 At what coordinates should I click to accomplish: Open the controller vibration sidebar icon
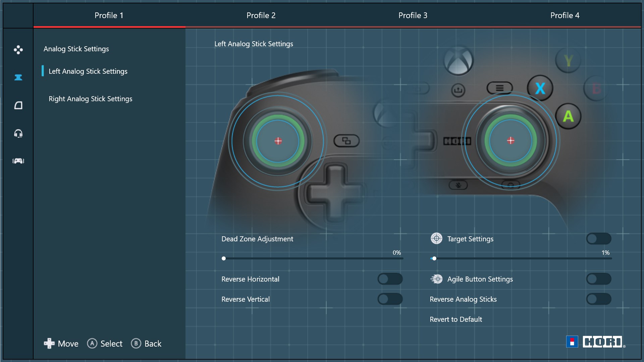18,161
